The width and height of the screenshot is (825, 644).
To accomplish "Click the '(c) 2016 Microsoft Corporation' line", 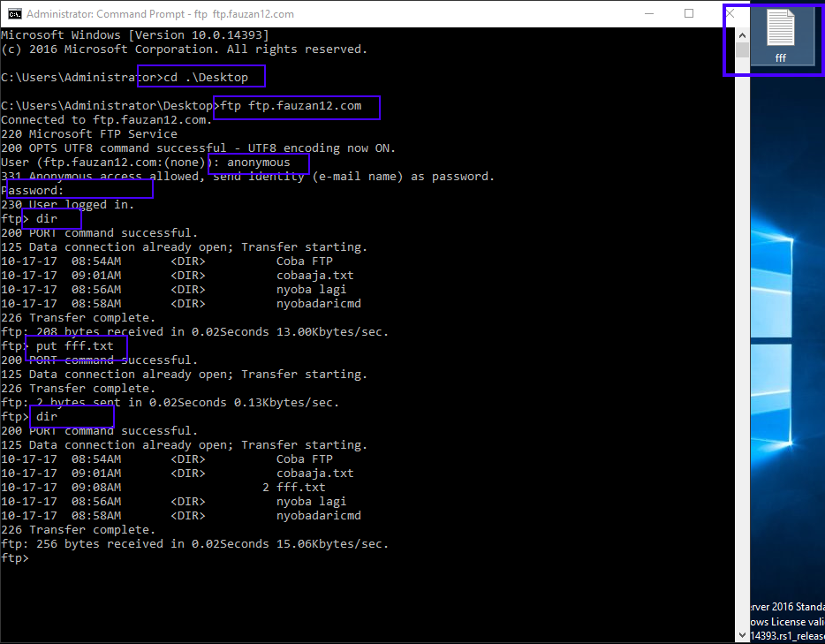I will [184, 49].
